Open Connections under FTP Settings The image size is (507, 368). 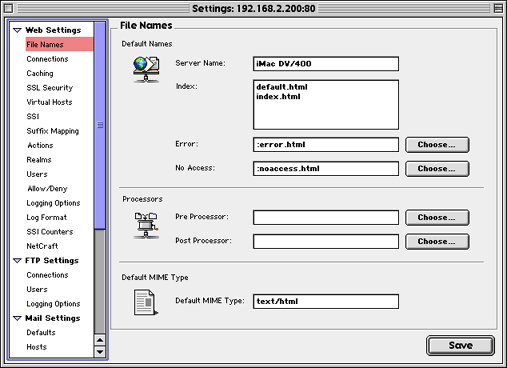(47, 275)
